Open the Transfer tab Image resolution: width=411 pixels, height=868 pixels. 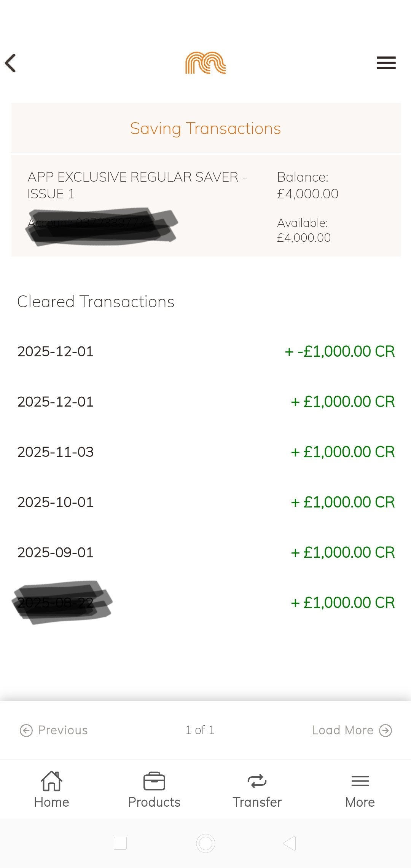257,790
